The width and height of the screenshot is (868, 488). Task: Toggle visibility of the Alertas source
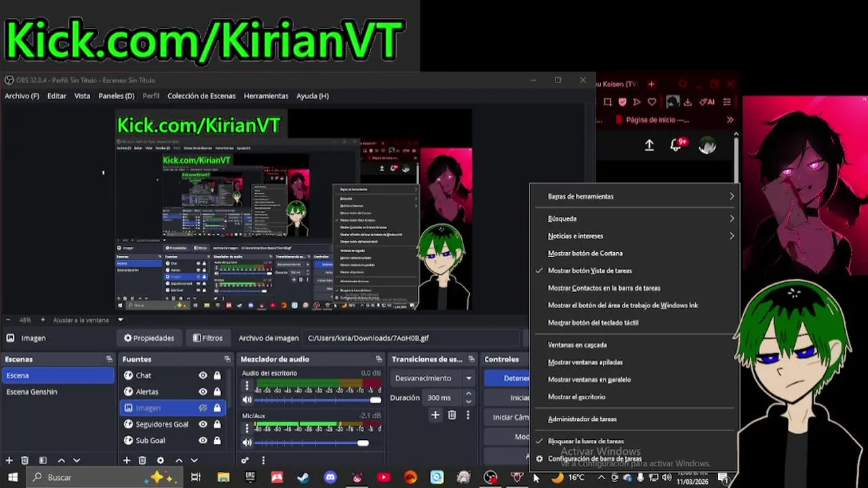pyautogui.click(x=203, y=392)
